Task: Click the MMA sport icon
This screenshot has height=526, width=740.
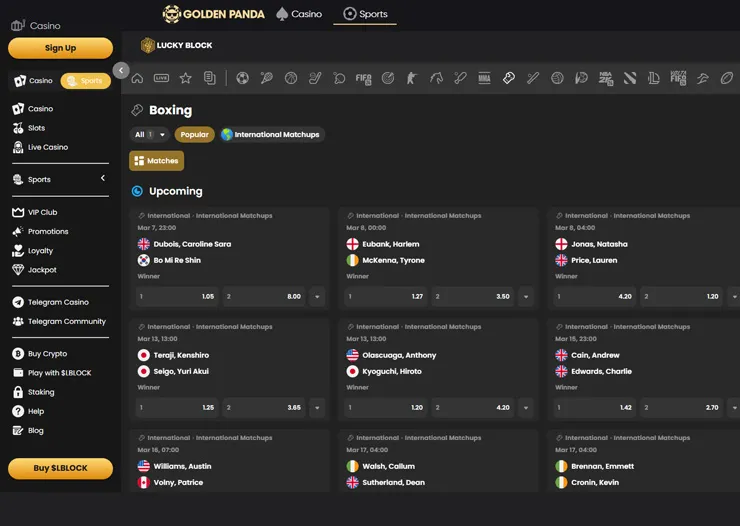Action: 484,78
